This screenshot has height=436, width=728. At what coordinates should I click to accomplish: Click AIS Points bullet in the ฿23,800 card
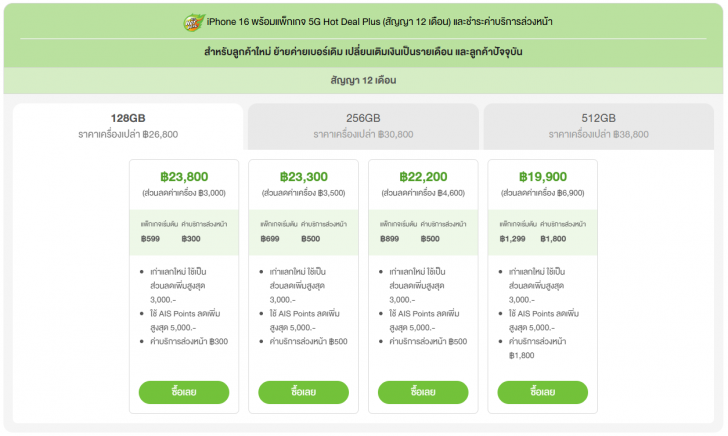click(190, 320)
